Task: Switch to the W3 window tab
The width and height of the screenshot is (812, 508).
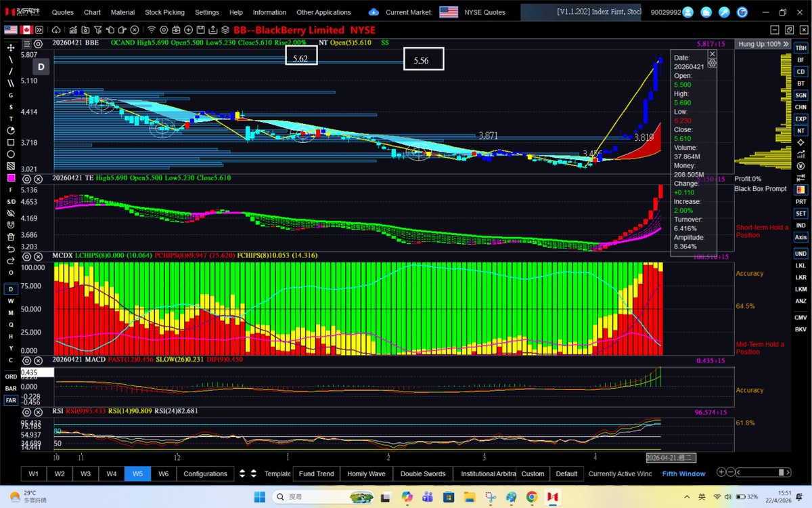Action: click(86, 473)
